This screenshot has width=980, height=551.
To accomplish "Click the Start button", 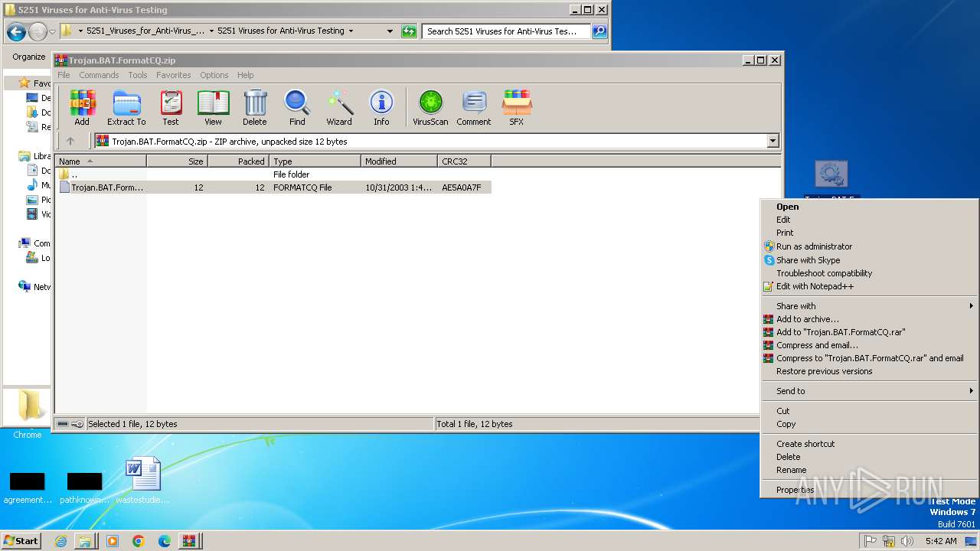I will coord(21,541).
